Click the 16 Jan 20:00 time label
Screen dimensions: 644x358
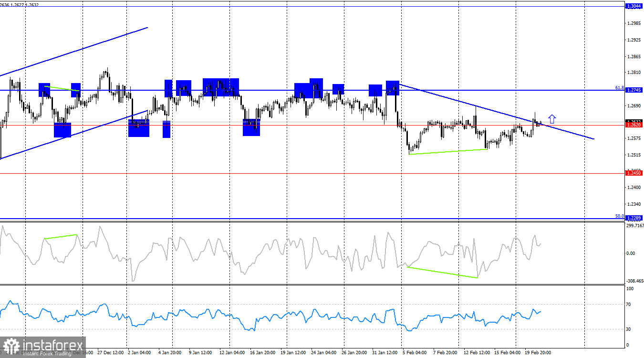[263, 353]
